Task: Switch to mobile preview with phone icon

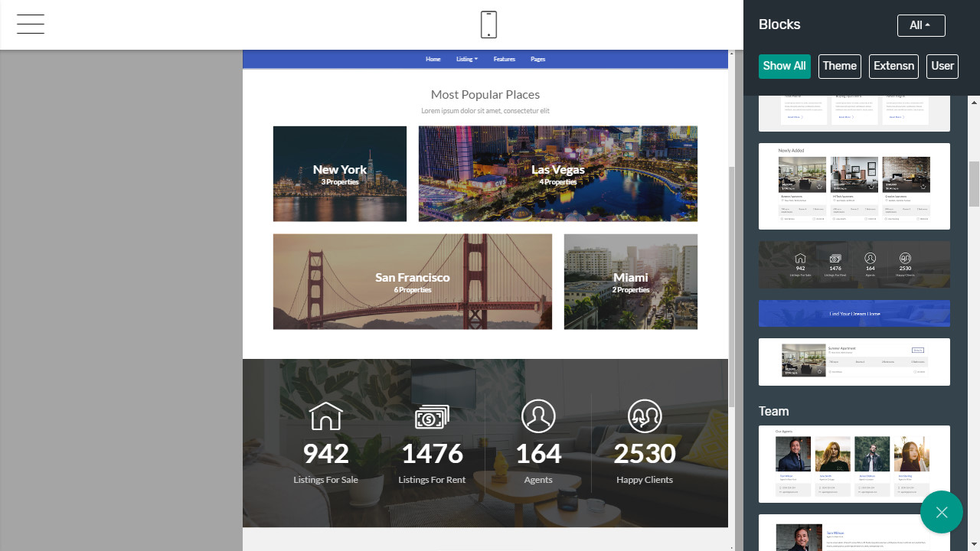Action: pyautogui.click(x=488, y=24)
